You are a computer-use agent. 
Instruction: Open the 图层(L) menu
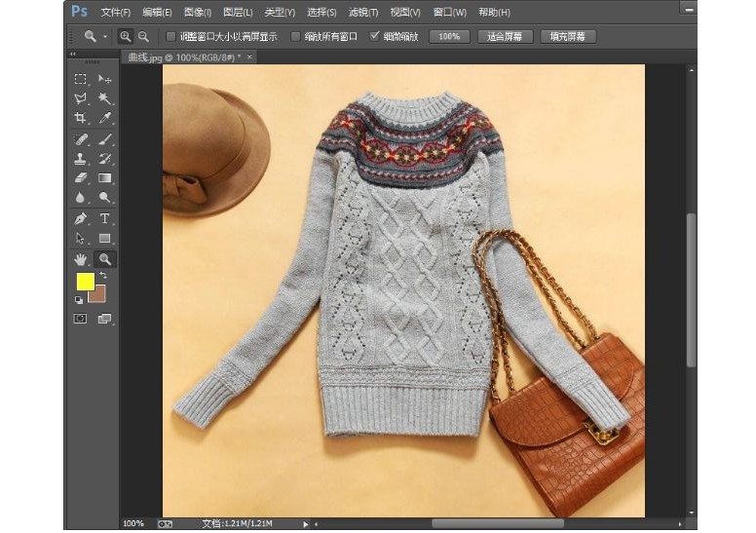tap(238, 12)
